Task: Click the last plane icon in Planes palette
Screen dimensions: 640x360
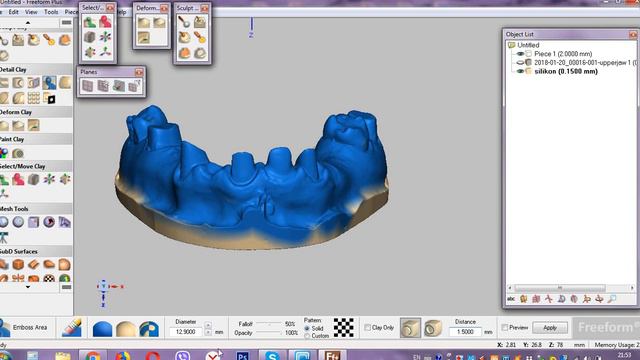Action: click(x=134, y=86)
